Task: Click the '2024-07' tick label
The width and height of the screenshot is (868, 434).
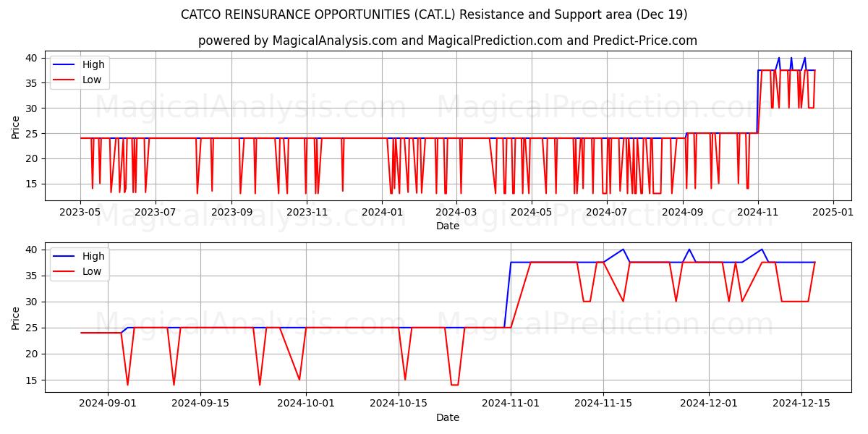Action: (x=607, y=212)
